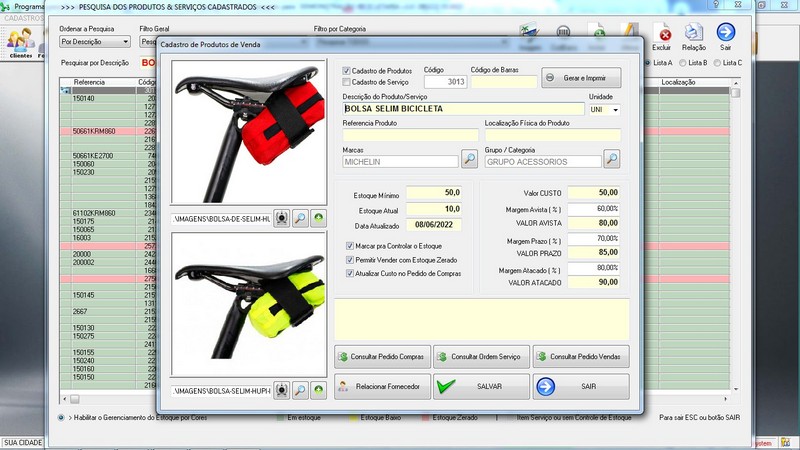Toggle Habilitar Gerenciamento do Estoque por Cores
Viewport: 800px width, 450px height.
61,417
